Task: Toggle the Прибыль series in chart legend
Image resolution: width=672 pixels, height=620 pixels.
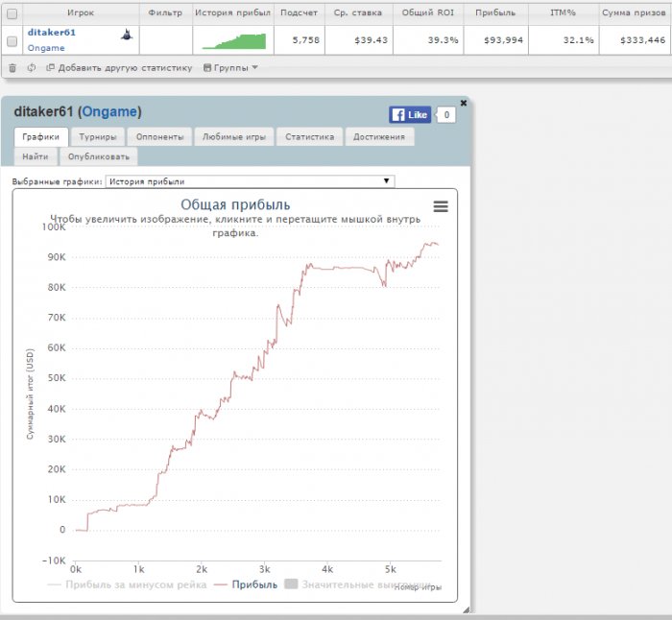Action: [249, 584]
